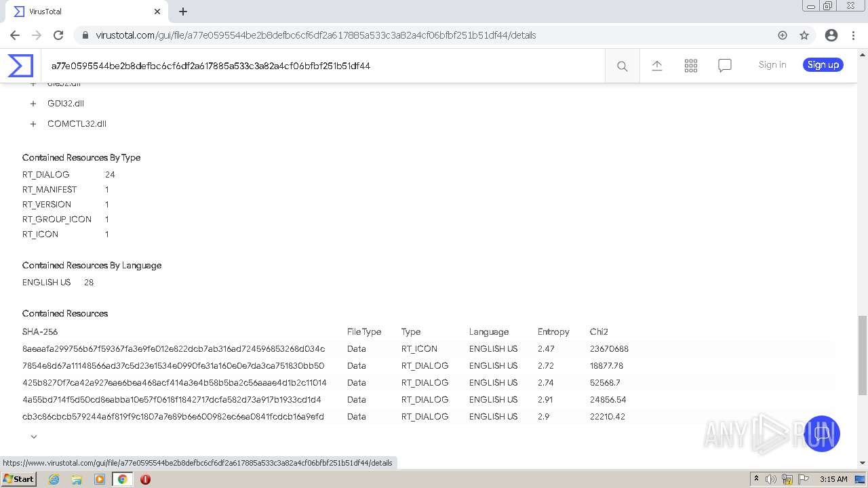Screen dimensions: 868x488
Task: Click the network tray icon
Action: (x=787, y=479)
